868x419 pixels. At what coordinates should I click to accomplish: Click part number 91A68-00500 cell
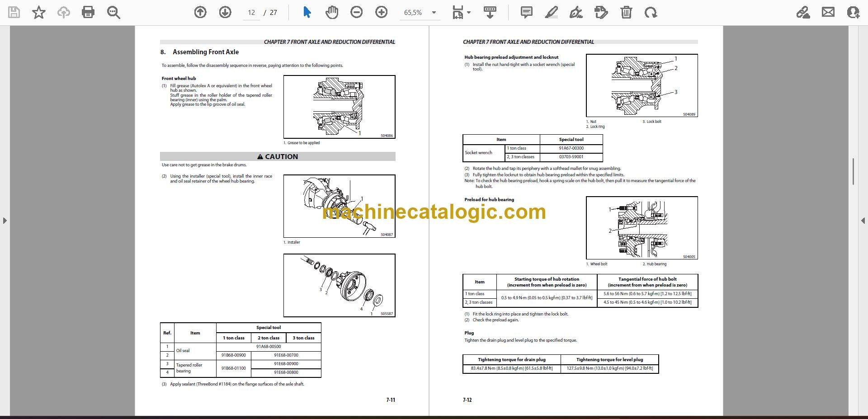[x=269, y=347]
